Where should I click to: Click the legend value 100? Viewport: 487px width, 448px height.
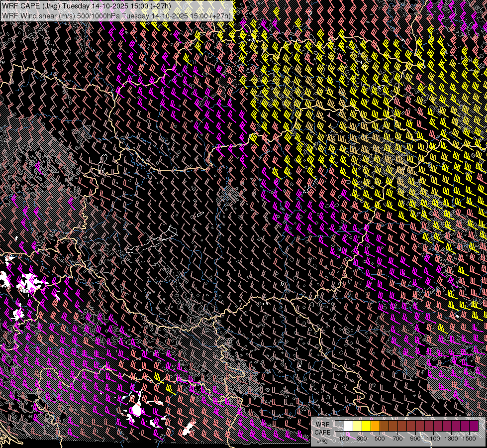click(x=344, y=439)
